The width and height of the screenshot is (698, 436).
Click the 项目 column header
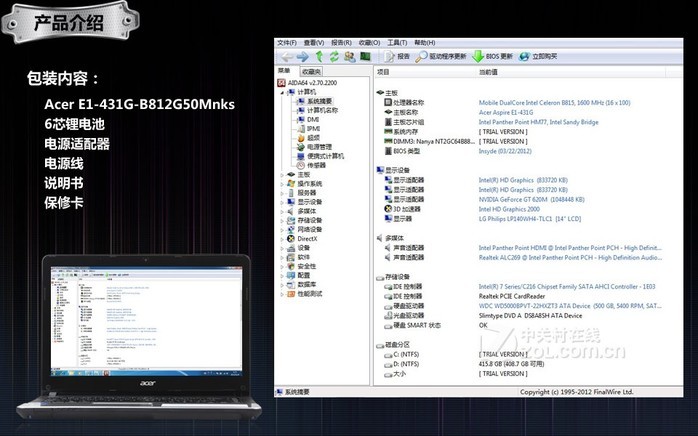(384, 72)
